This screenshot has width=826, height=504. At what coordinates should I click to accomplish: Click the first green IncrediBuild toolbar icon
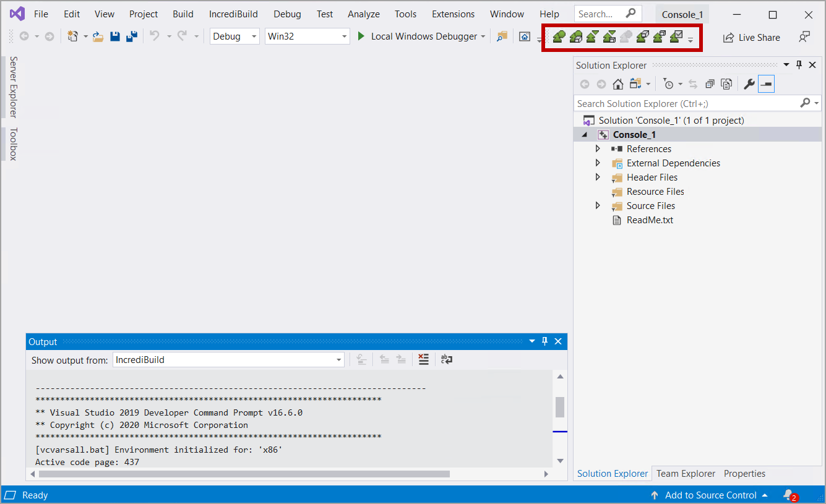click(x=559, y=37)
